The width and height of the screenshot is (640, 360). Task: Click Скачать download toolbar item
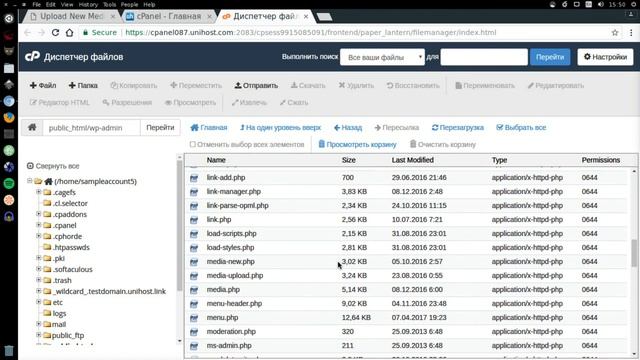(308, 85)
